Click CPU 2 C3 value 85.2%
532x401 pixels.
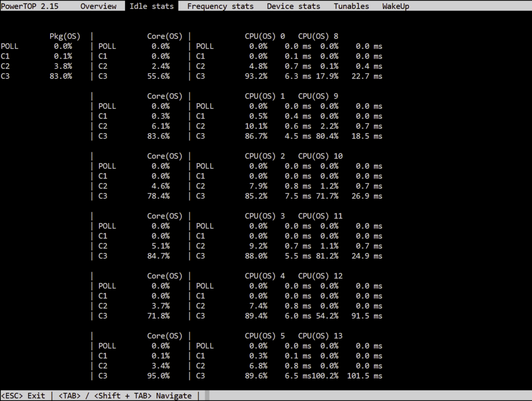click(x=256, y=196)
